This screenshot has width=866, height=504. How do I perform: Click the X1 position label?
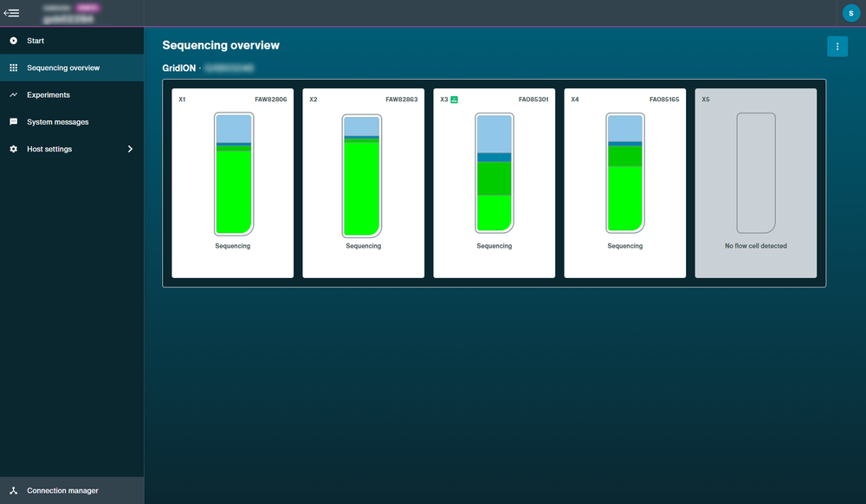[x=182, y=100]
